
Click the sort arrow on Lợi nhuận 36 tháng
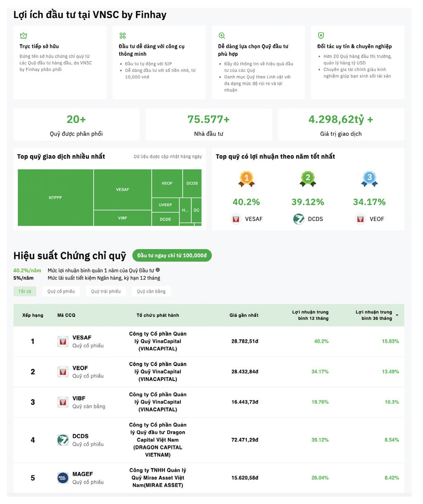(x=397, y=315)
